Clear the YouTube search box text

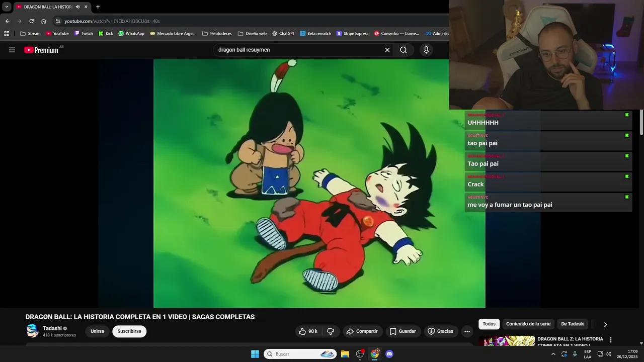[x=387, y=50]
